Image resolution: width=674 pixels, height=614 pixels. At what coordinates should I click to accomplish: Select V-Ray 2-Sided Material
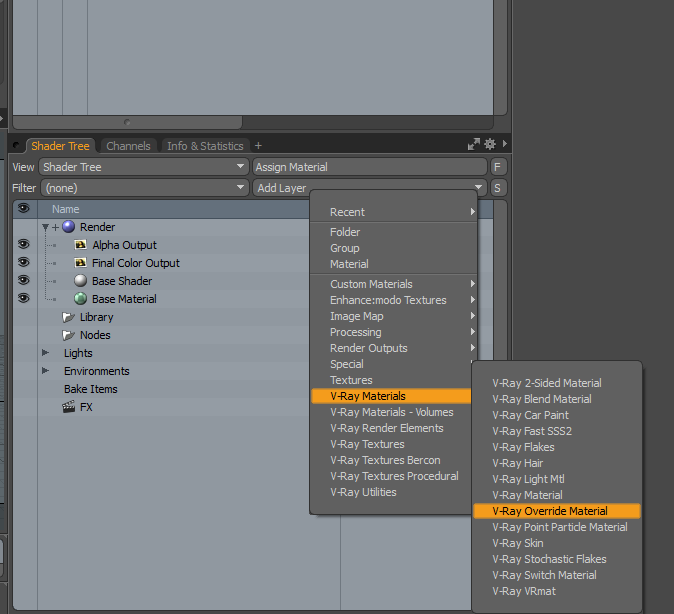pos(557,383)
